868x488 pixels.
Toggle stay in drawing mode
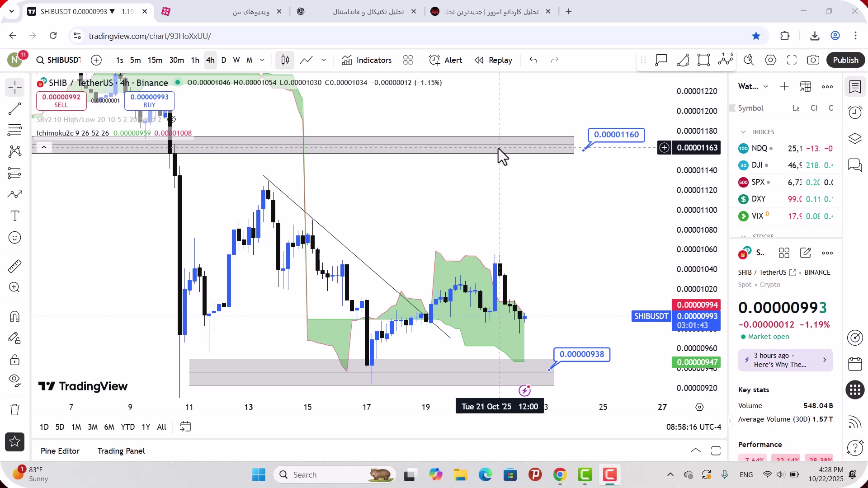(x=15, y=338)
